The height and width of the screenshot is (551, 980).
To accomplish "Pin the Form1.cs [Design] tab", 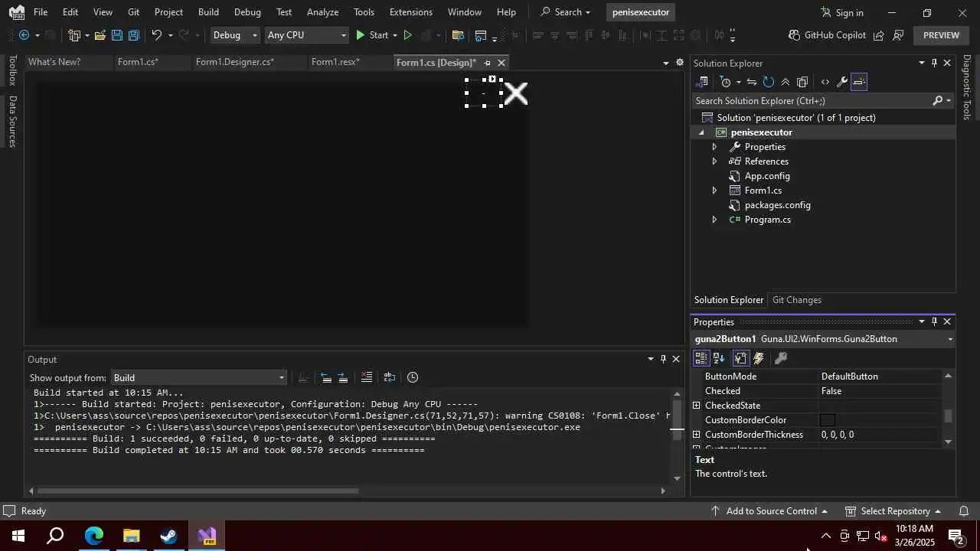I will 487,63.
